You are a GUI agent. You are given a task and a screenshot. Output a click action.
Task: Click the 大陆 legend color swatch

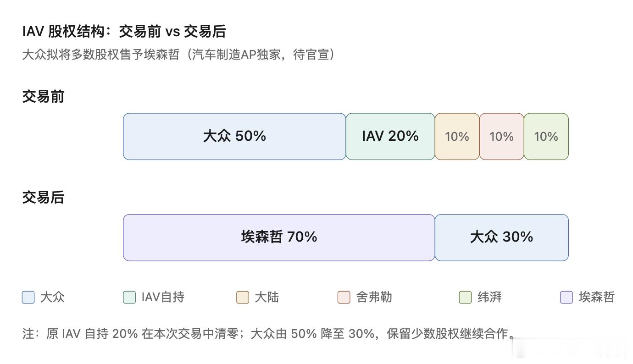pyautogui.click(x=243, y=297)
